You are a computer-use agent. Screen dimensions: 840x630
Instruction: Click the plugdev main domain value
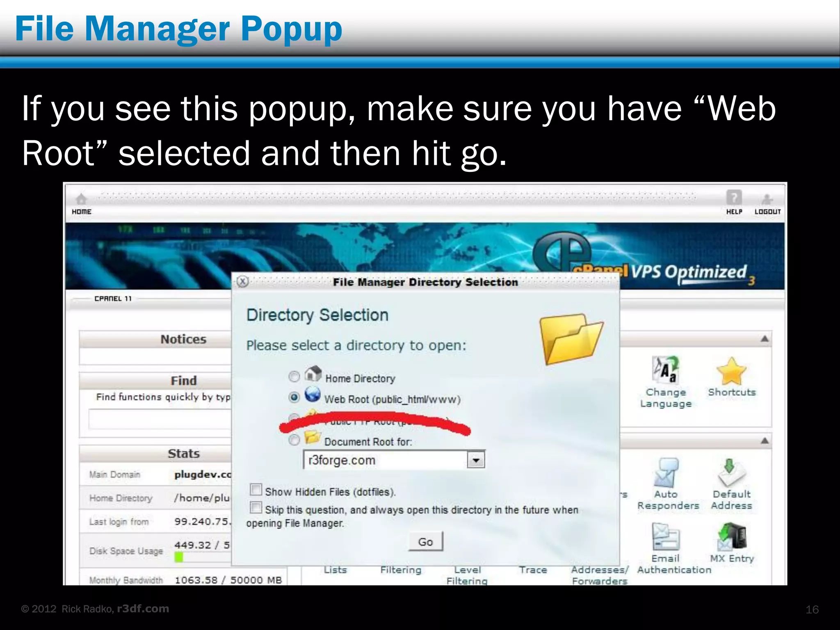[203, 475]
